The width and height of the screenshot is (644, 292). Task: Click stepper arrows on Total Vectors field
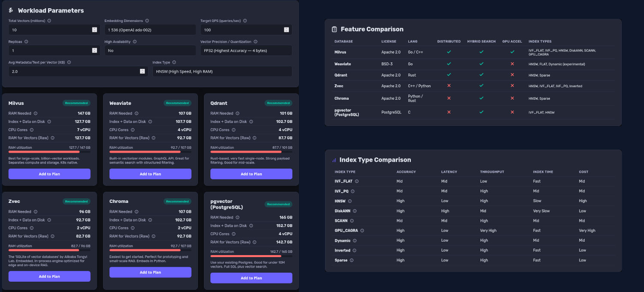point(94,30)
